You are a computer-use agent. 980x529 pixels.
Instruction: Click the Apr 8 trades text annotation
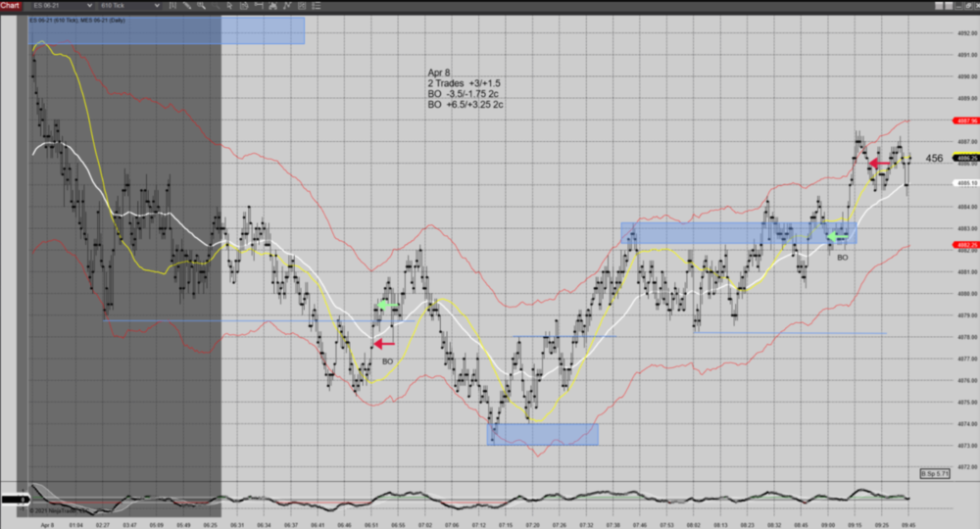click(x=465, y=88)
